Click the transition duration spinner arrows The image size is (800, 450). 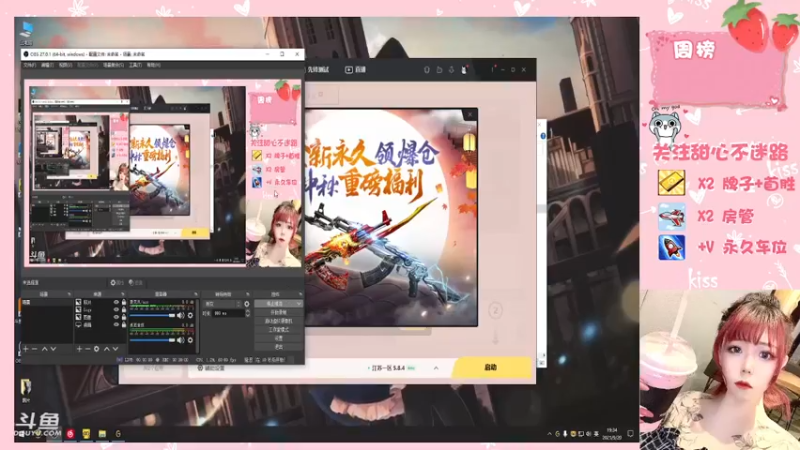[x=248, y=313]
